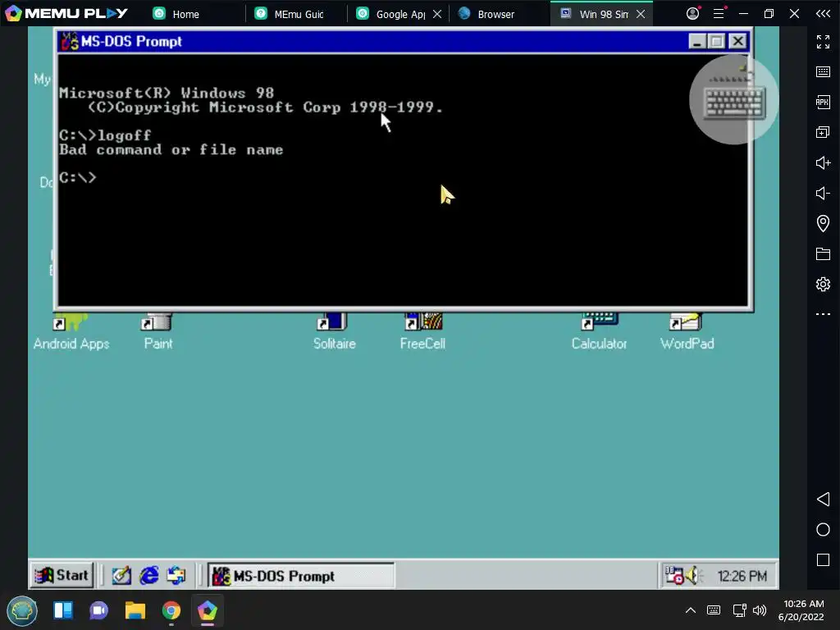Open the host network tray icon
This screenshot has width=840, height=630.
(739, 610)
